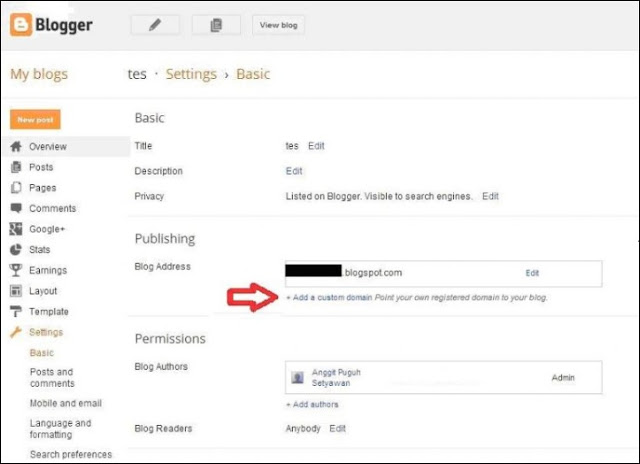The height and width of the screenshot is (464, 640).
Task: Click the Blogger logo icon
Action: click(x=21, y=24)
